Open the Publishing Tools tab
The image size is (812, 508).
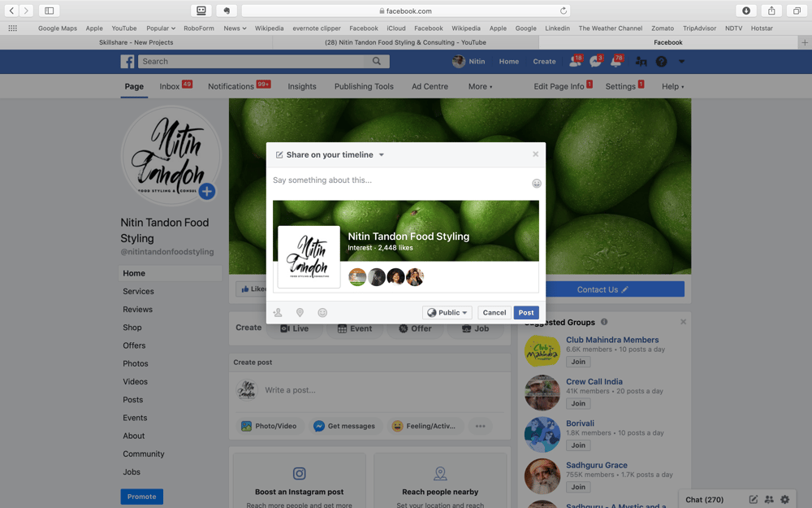click(x=364, y=87)
